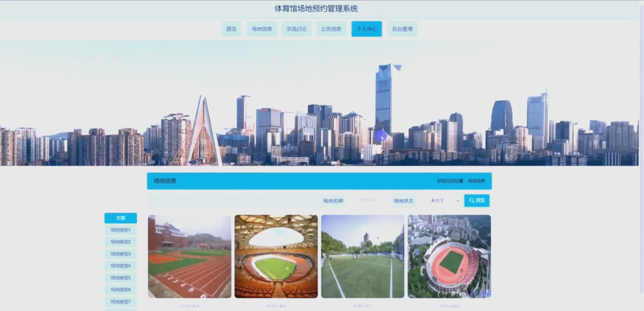Viewport: 644px width, 311px height.
Task: Click the 场地类型7 sidebar entry
Action: (120, 302)
